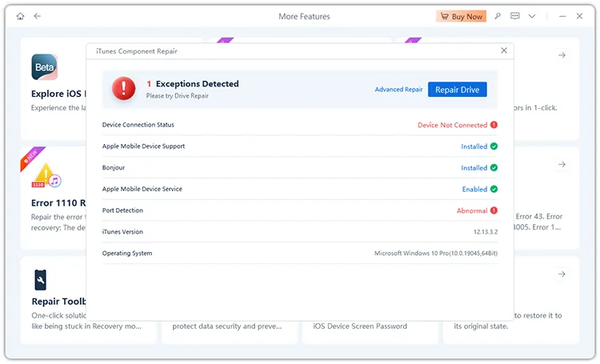Open the feedback chat icon

point(515,16)
